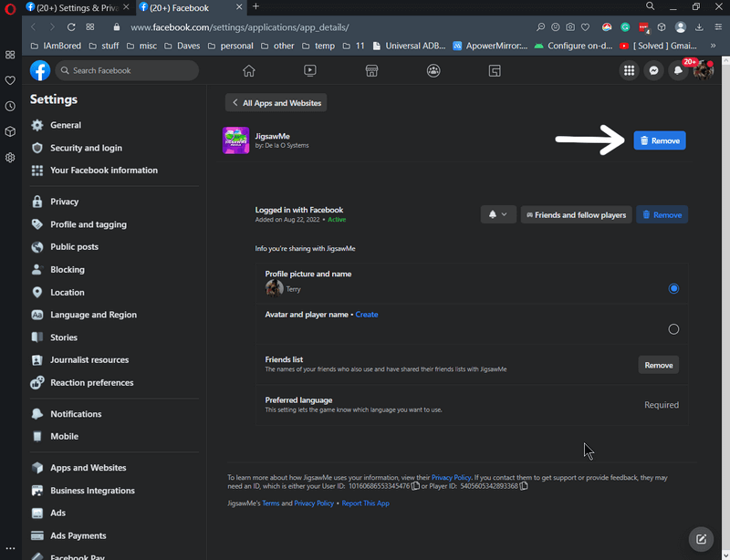Open the notifications bell with 20+ badge
The width and height of the screenshot is (730, 560).
coord(678,71)
